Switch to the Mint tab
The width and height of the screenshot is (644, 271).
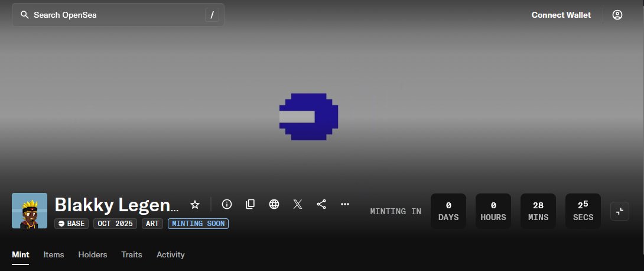point(21,254)
